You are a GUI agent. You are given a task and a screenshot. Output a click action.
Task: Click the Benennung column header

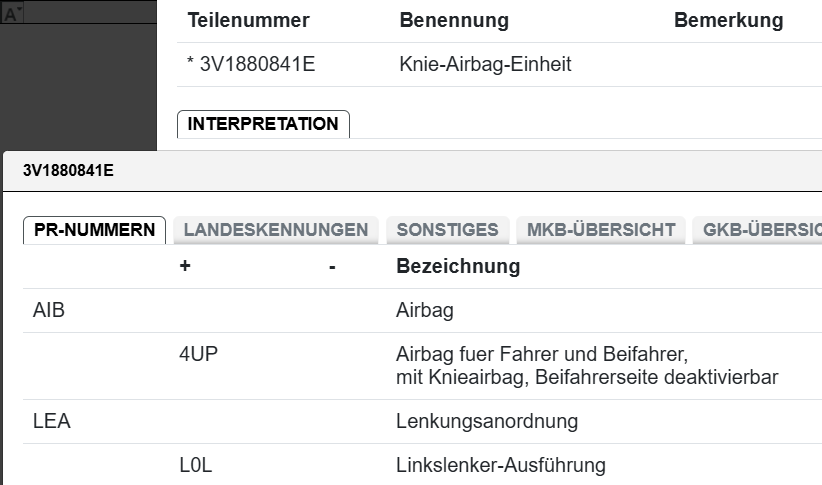coord(454,21)
